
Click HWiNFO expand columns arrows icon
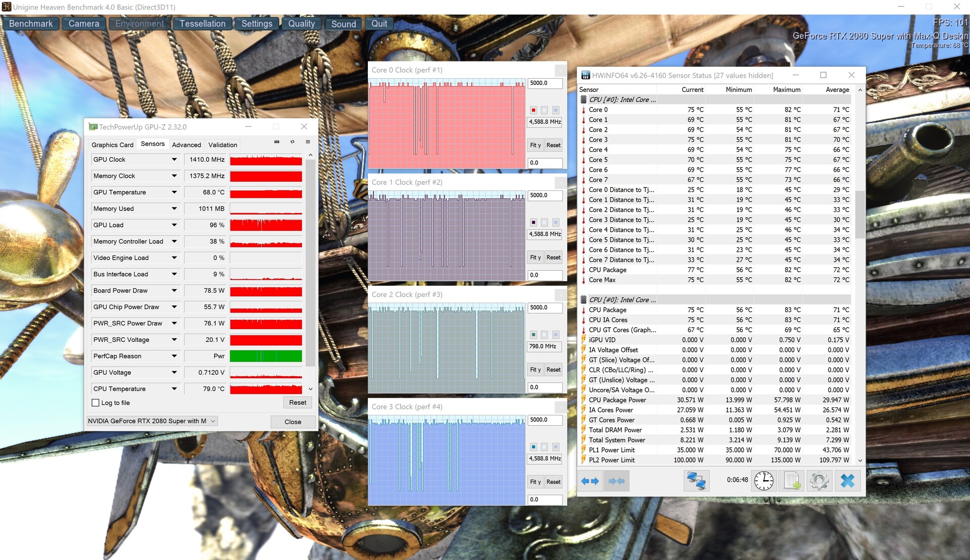click(590, 481)
